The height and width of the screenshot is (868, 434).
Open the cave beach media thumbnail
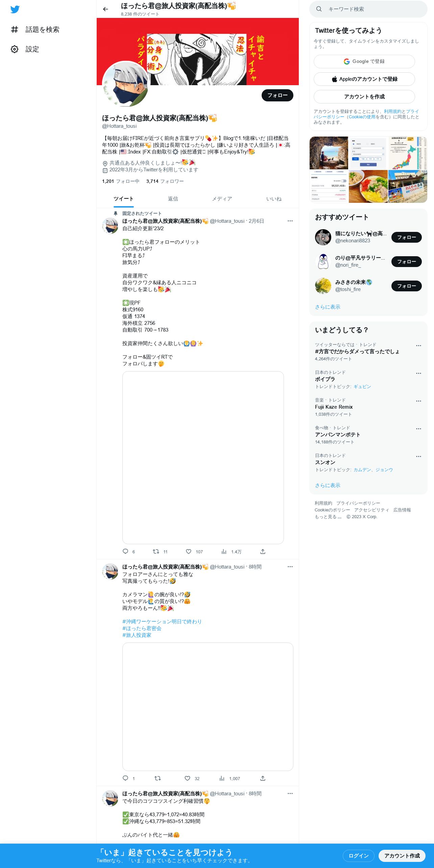[x=329, y=153]
